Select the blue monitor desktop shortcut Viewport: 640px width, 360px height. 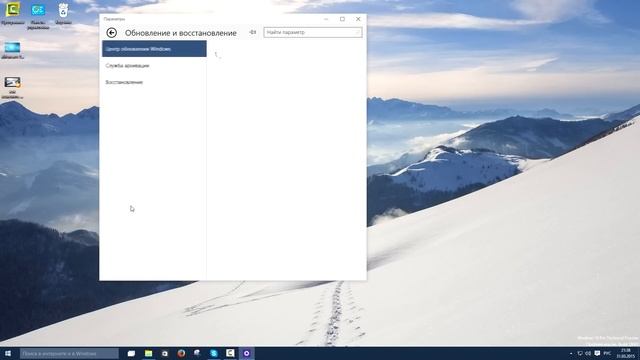coord(12,50)
